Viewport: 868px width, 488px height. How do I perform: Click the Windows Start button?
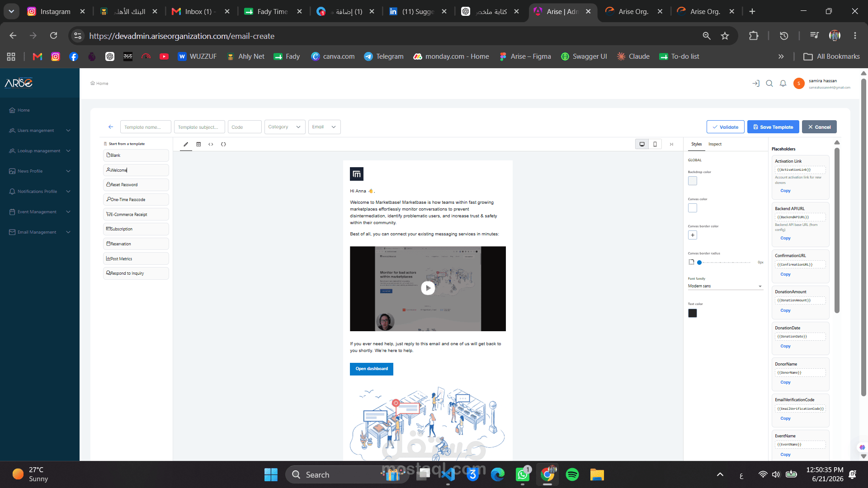(271, 474)
